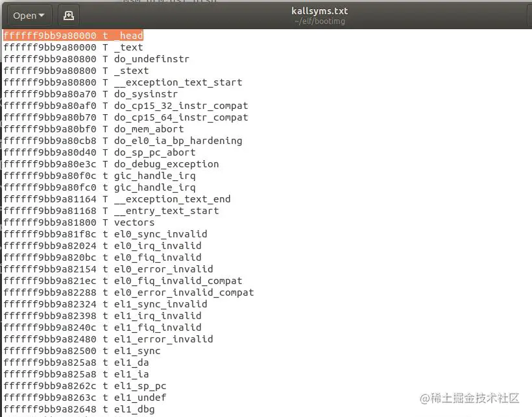Screen dimensions: 532x417
Task: Click the kallsyms.txt title text
Action: pyautogui.click(x=320, y=11)
